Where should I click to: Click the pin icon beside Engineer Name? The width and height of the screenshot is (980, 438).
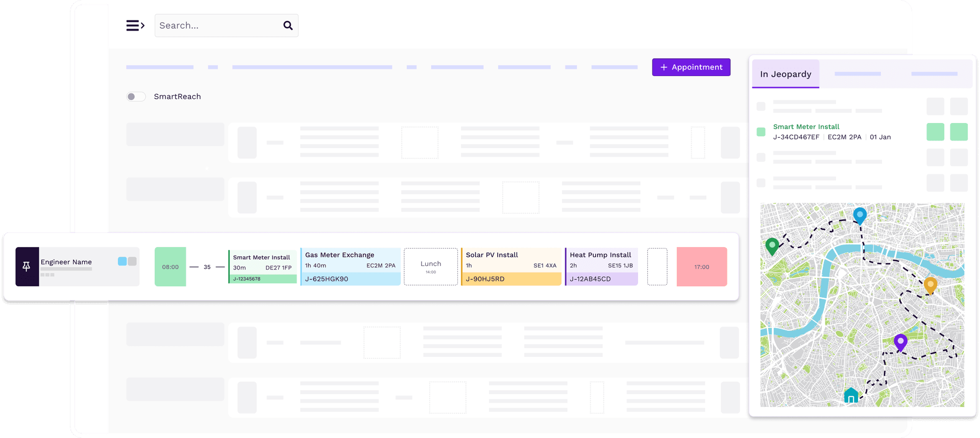(x=27, y=266)
